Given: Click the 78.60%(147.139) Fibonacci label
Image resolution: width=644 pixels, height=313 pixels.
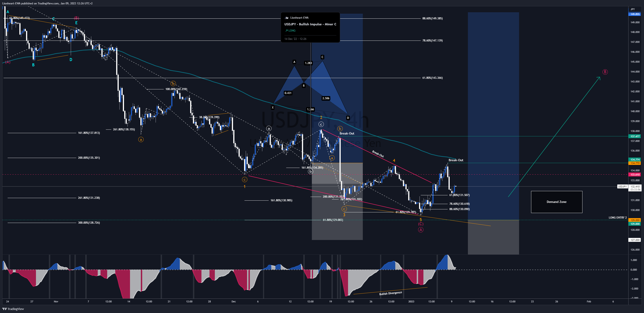Looking at the screenshot, I should 432,41.
